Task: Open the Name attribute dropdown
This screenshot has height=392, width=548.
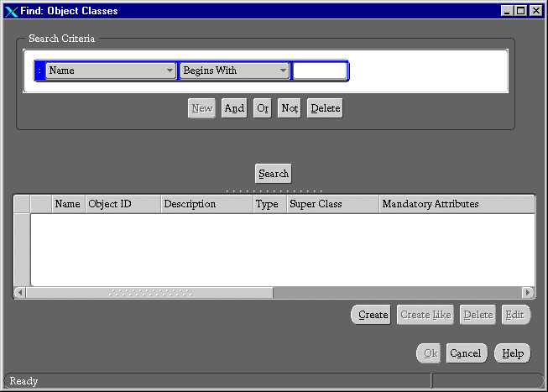Action: [x=111, y=71]
